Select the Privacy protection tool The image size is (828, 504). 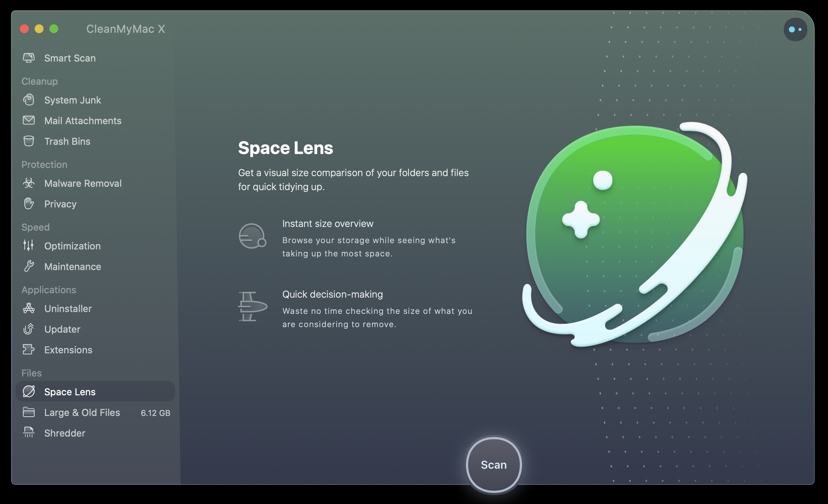click(60, 203)
